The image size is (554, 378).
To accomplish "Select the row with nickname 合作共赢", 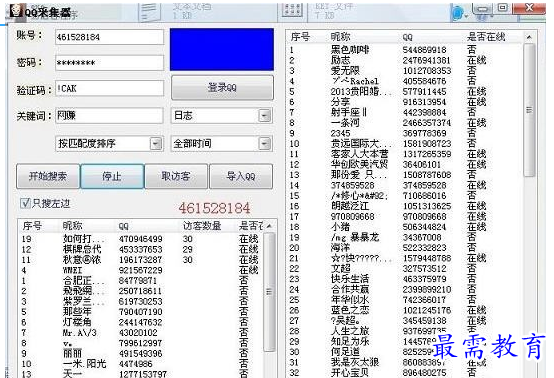I will (x=405, y=289).
